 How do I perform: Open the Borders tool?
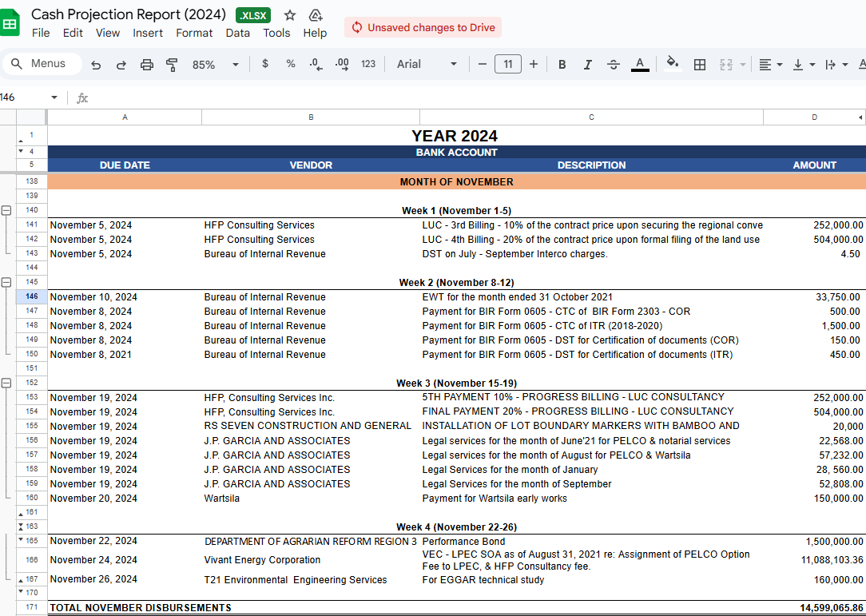pos(700,65)
